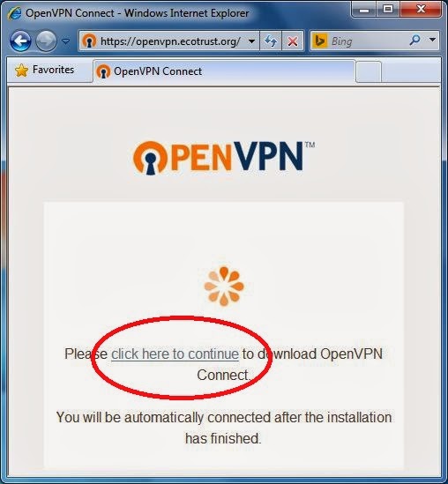Open the Favorites star button
The image size is (448, 484).
pyautogui.click(x=45, y=70)
